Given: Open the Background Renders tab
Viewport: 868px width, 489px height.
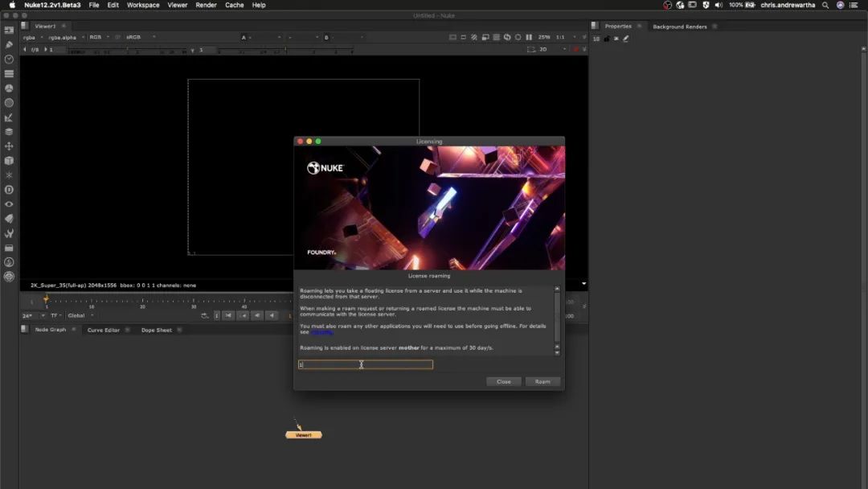Looking at the screenshot, I should tap(679, 27).
